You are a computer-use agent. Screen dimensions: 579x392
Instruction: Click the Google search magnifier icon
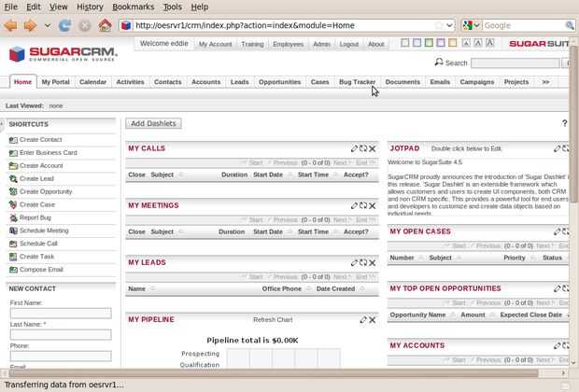pyautogui.click(x=570, y=25)
